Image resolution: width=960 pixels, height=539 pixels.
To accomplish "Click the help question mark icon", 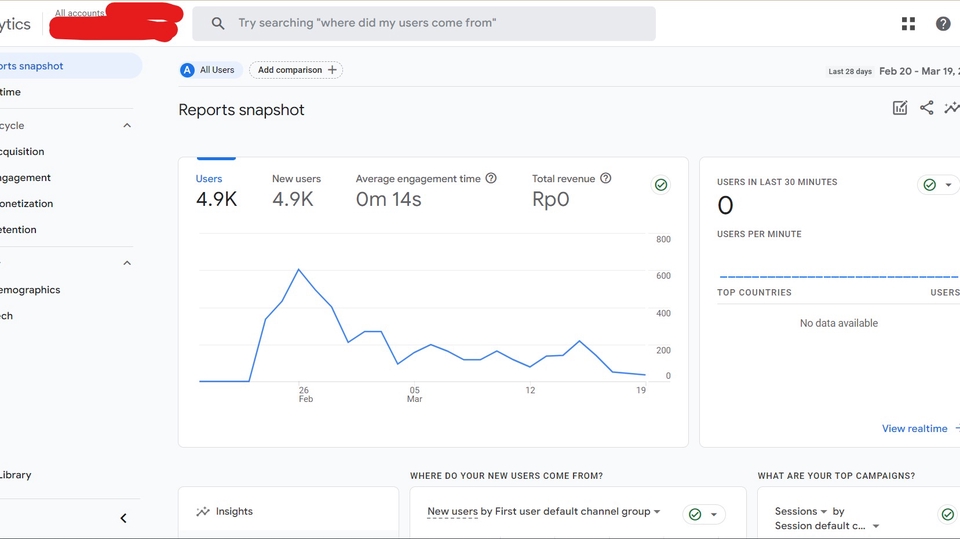I will coord(943,24).
